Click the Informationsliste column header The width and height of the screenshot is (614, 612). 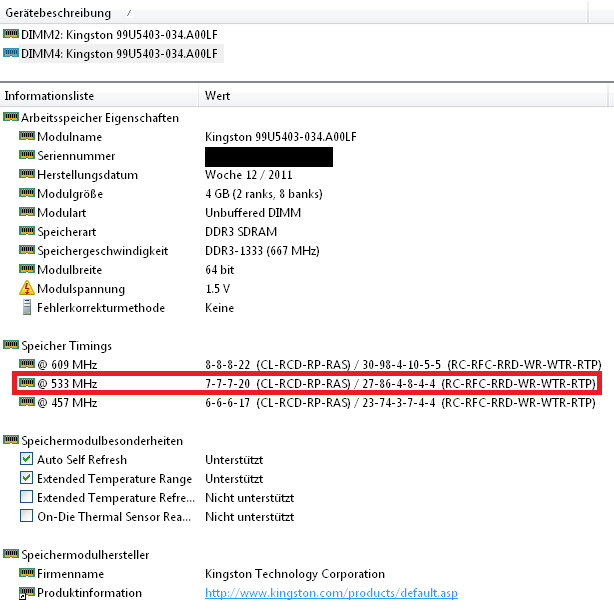[x=99, y=96]
